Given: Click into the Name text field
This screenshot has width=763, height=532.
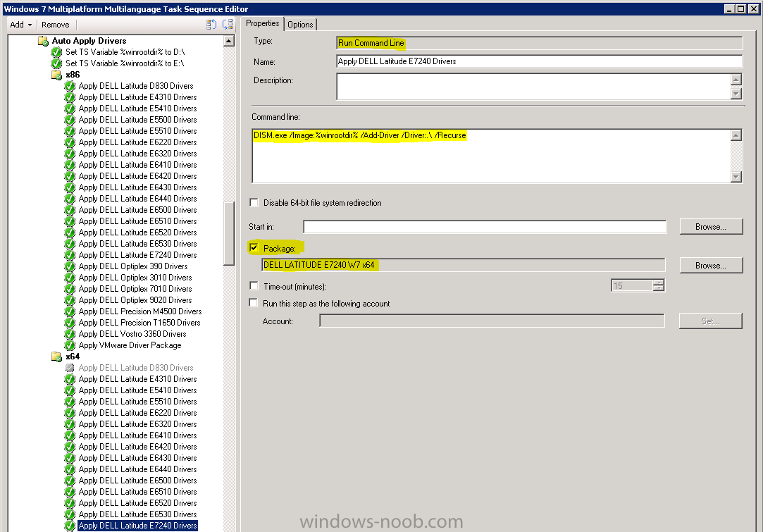Looking at the screenshot, I should [539, 61].
